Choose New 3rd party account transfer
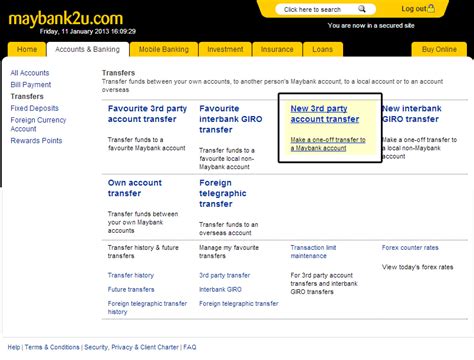Viewport: 474px width, 360px height. 325,114
